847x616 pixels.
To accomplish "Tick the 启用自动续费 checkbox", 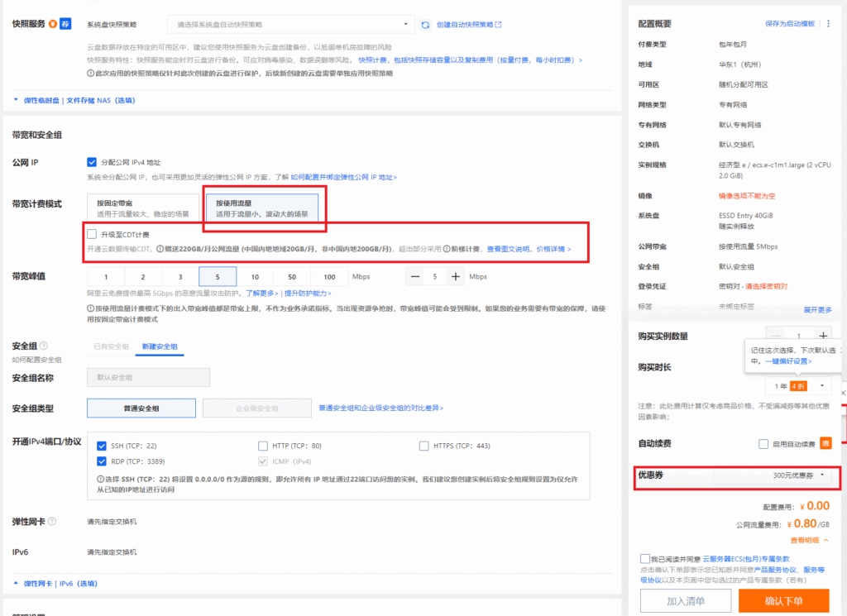I will 763,444.
